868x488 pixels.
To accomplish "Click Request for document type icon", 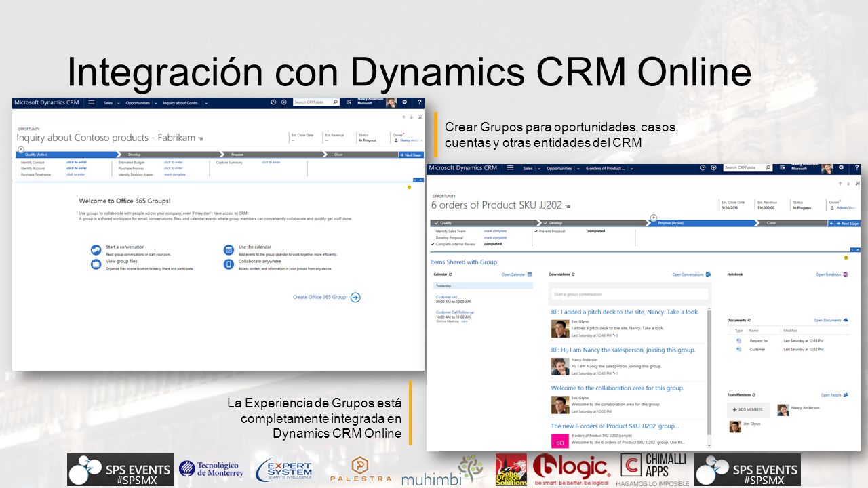I will tap(738, 340).
